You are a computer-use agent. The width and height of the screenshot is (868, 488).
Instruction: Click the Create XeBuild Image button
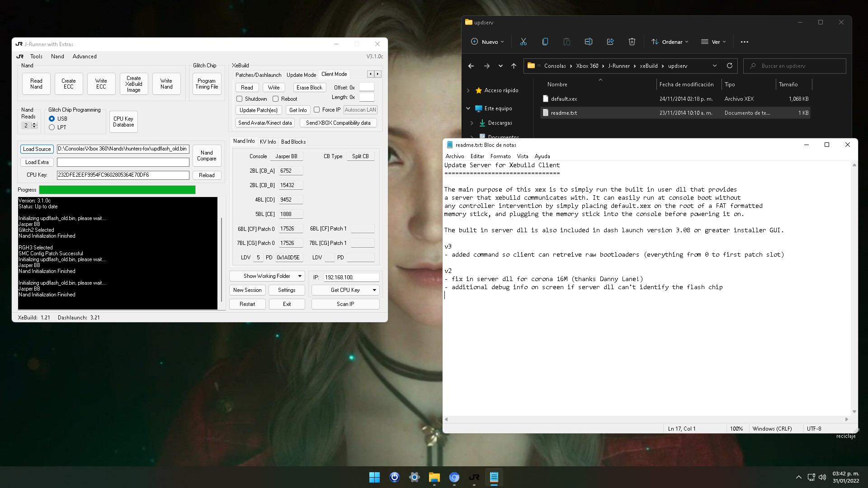(134, 84)
